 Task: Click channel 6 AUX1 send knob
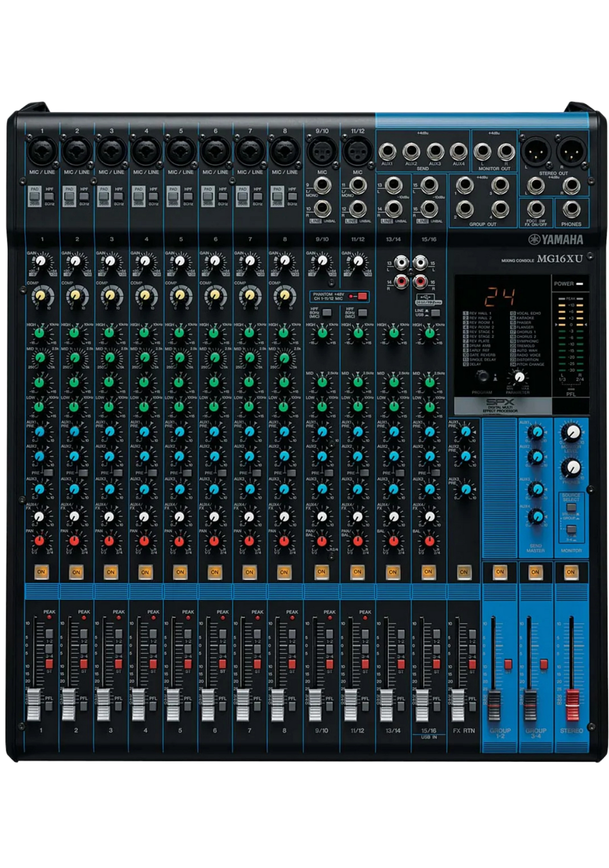tap(214, 431)
